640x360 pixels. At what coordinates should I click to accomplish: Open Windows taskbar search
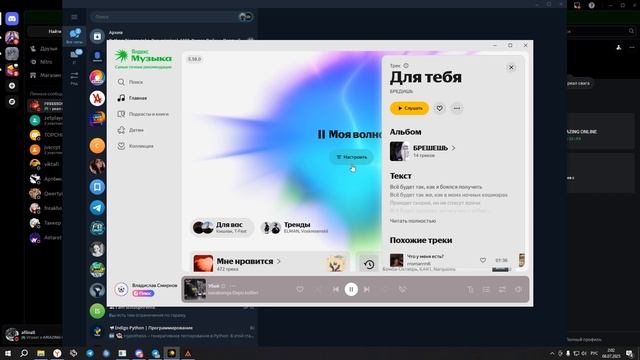(x=24, y=353)
